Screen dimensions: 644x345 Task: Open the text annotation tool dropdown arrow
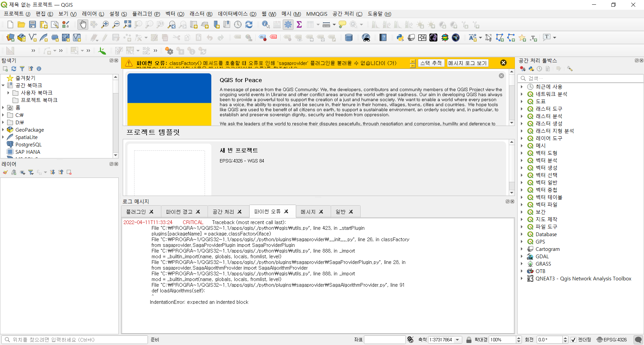click(554, 38)
